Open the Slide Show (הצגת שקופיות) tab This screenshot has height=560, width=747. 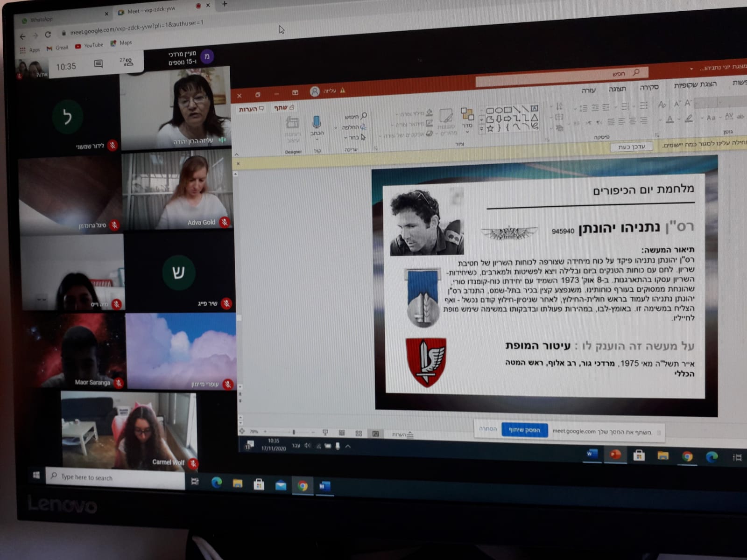(695, 84)
